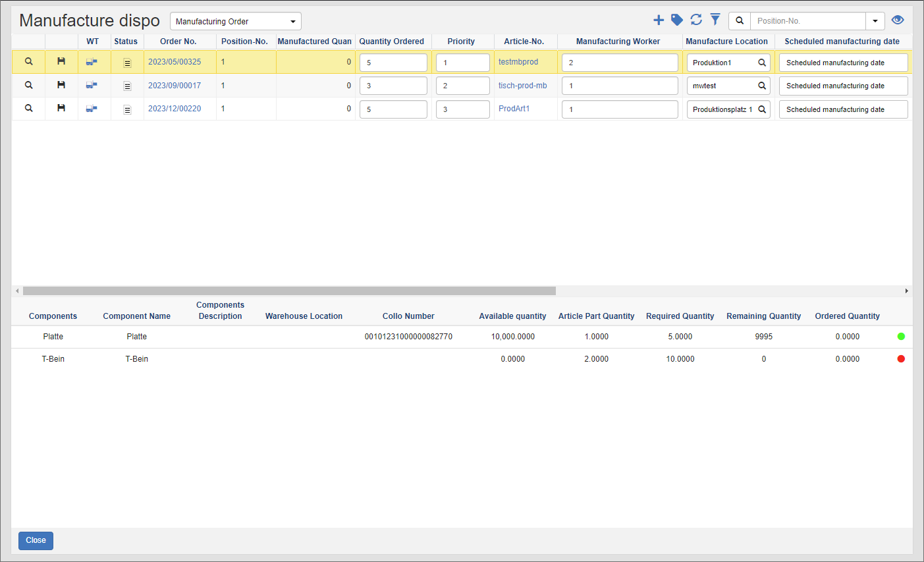Click the refresh icon
The width and height of the screenshot is (924, 562).
click(x=696, y=20)
